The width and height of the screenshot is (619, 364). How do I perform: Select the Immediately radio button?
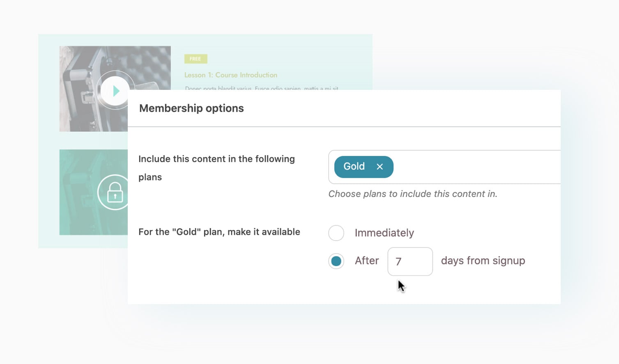336,233
